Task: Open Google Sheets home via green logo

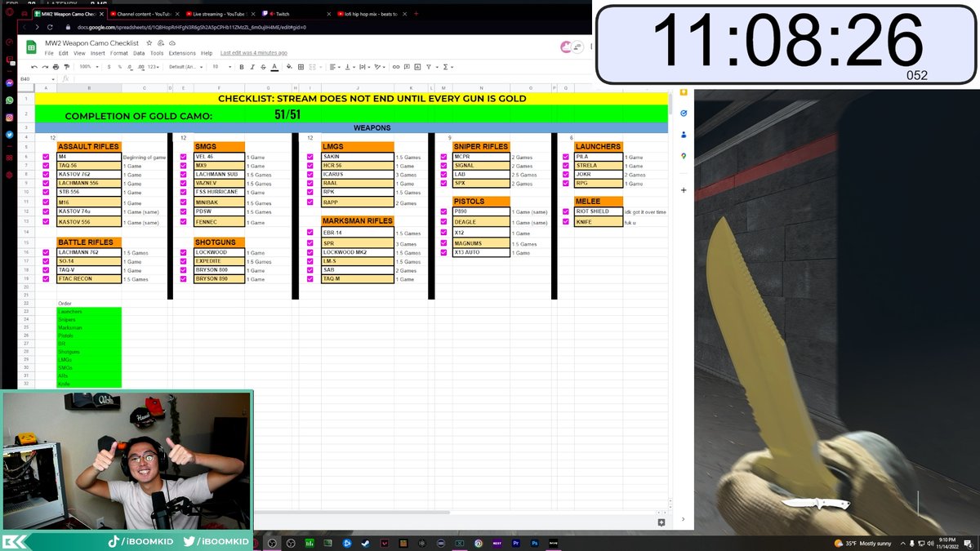Action: click(x=31, y=47)
